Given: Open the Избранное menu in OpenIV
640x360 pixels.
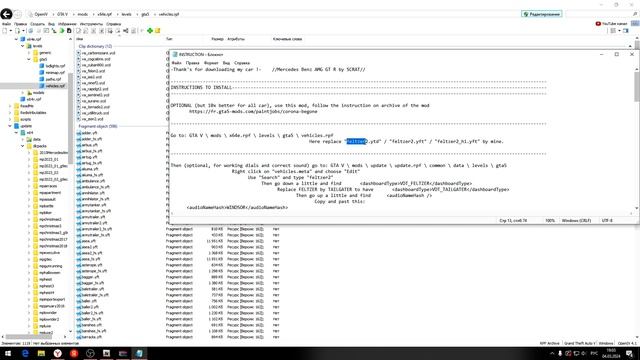Looking at the screenshot, I should [x=67, y=24].
